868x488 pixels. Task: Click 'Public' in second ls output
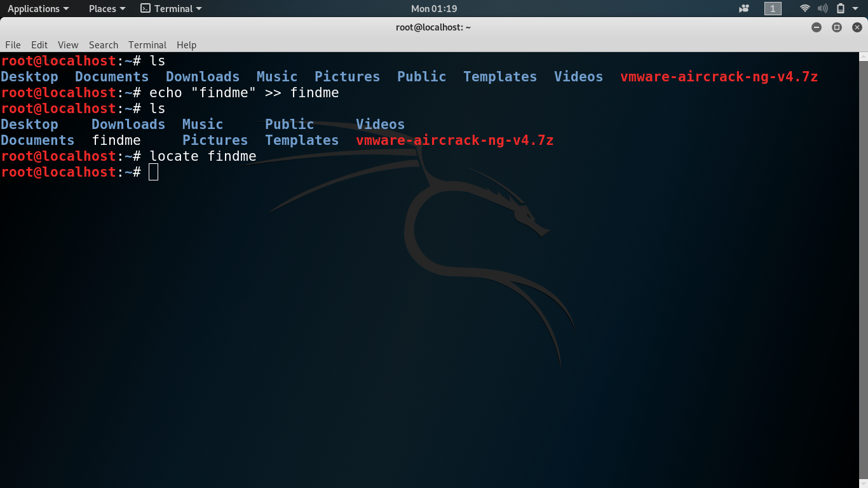click(x=290, y=125)
